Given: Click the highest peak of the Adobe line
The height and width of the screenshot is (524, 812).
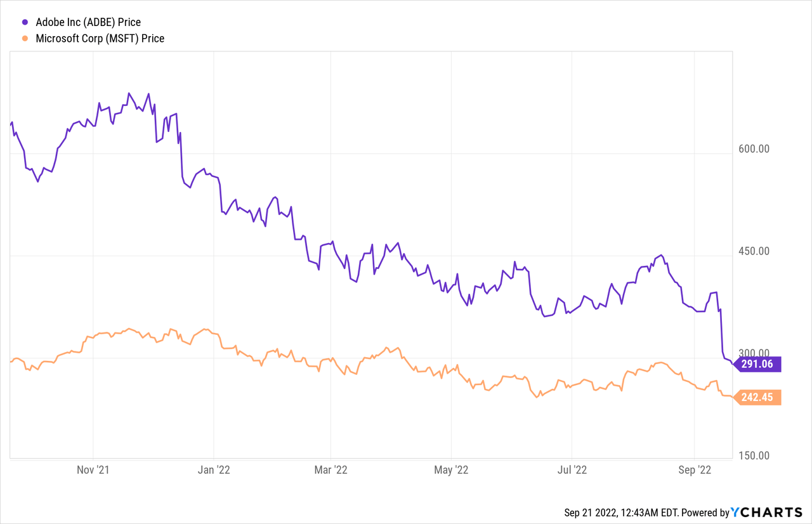Looking at the screenshot, I should click(x=129, y=93).
